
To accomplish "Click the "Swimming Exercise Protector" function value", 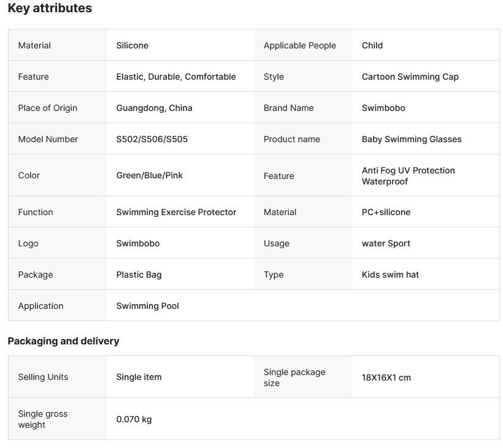I will point(176,212).
